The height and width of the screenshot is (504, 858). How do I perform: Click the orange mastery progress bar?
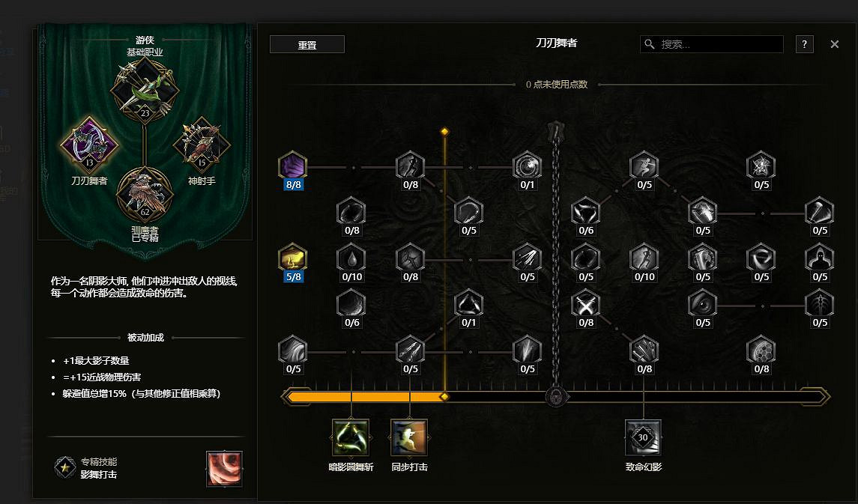pyautogui.click(x=366, y=396)
